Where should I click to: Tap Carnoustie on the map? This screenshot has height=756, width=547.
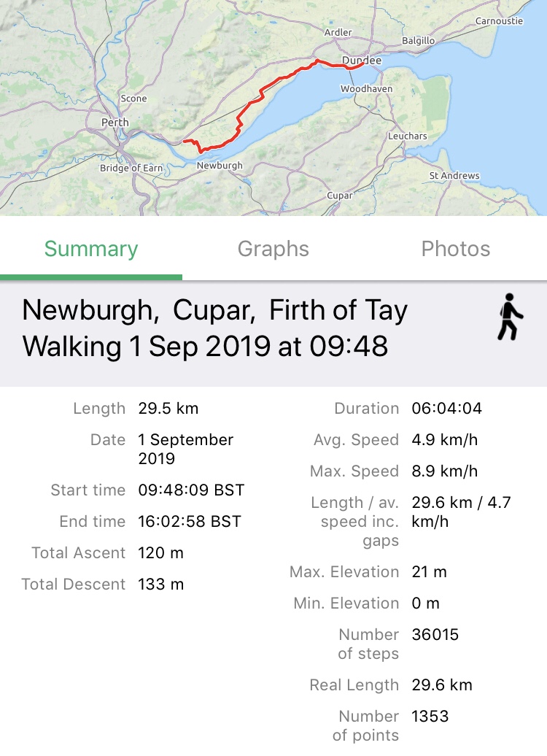tap(500, 21)
